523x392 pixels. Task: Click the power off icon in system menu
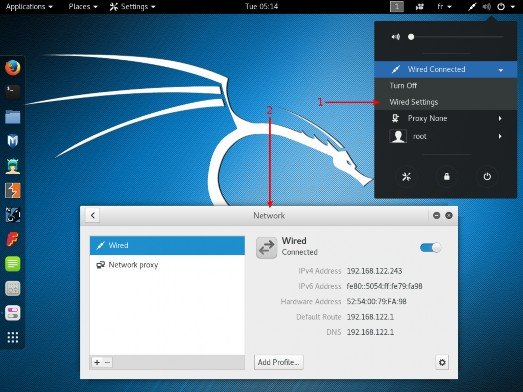pyautogui.click(x=487, y=176)
